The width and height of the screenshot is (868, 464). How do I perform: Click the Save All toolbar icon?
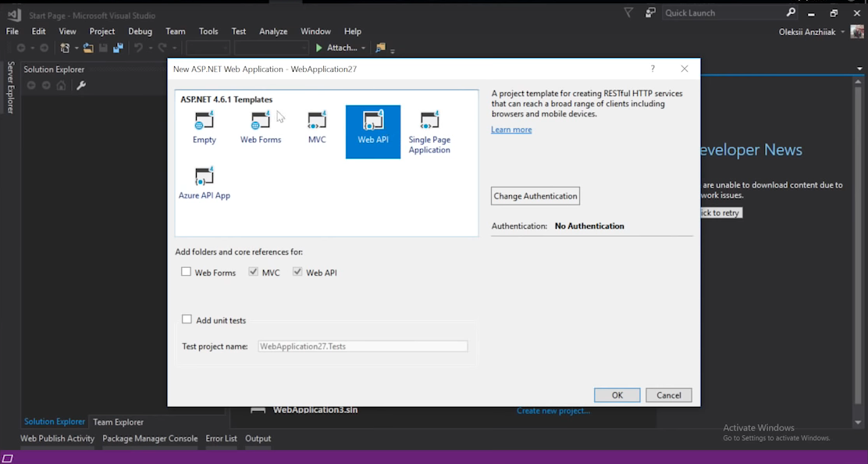[x=118, y=48]
